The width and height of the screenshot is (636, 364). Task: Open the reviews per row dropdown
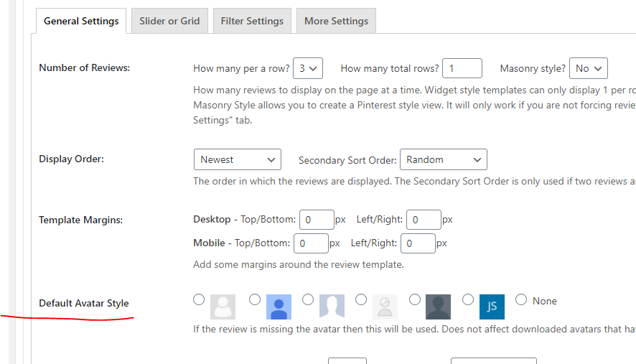[x=308, y=68]
